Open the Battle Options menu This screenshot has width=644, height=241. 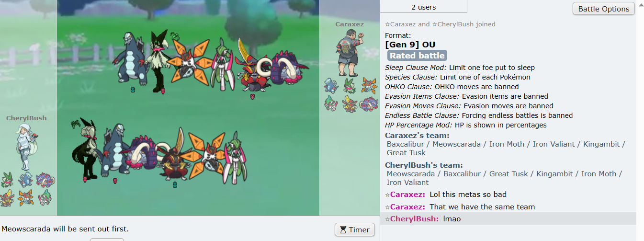tap(603, 9)
